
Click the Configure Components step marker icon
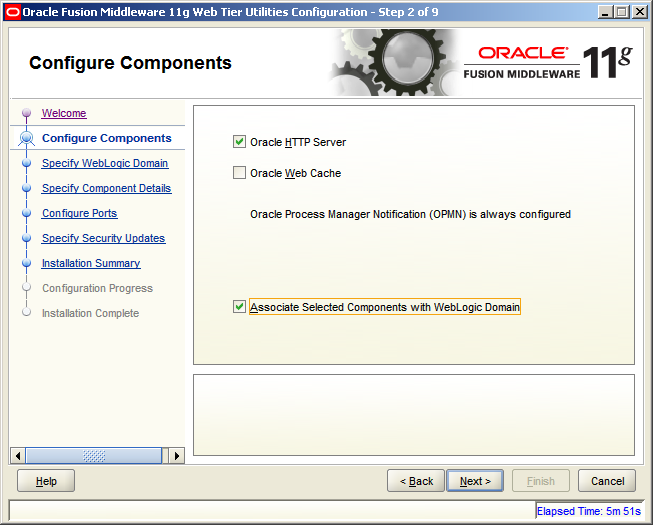(x=27, y=138)
